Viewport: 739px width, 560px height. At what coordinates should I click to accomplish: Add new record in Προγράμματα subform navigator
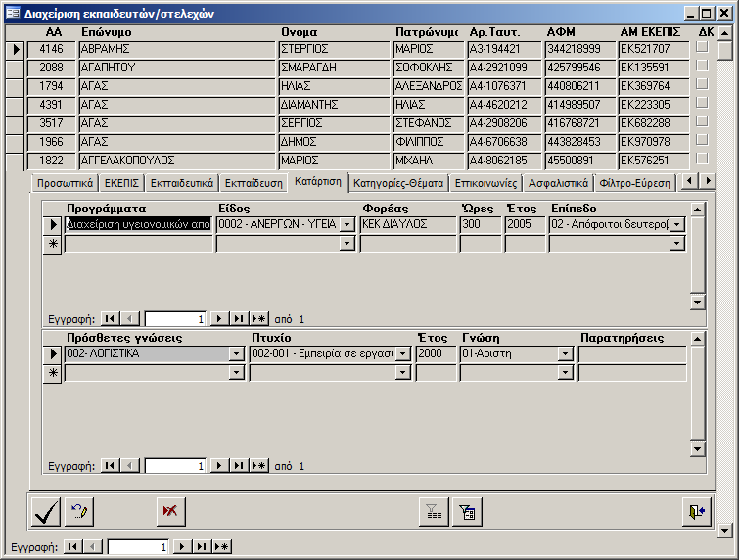click(x=258, y=318)
